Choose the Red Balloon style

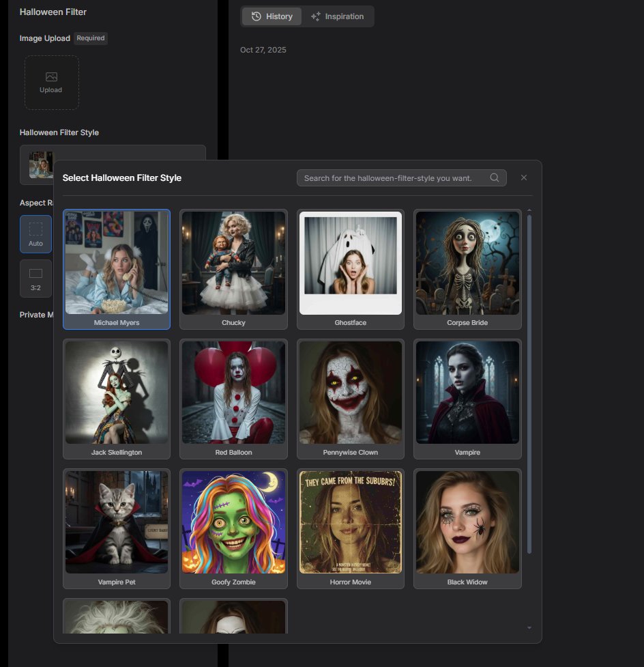[x=233, y=399]
